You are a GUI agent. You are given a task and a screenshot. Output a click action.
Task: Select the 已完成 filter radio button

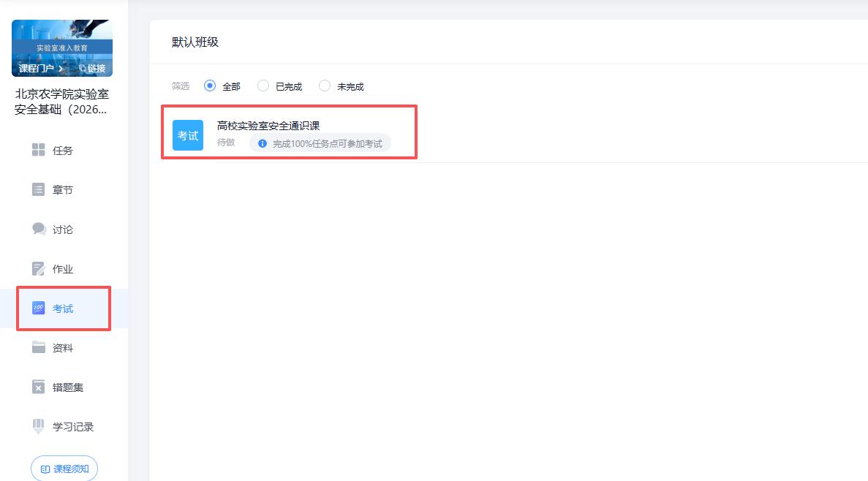point(263,86)
